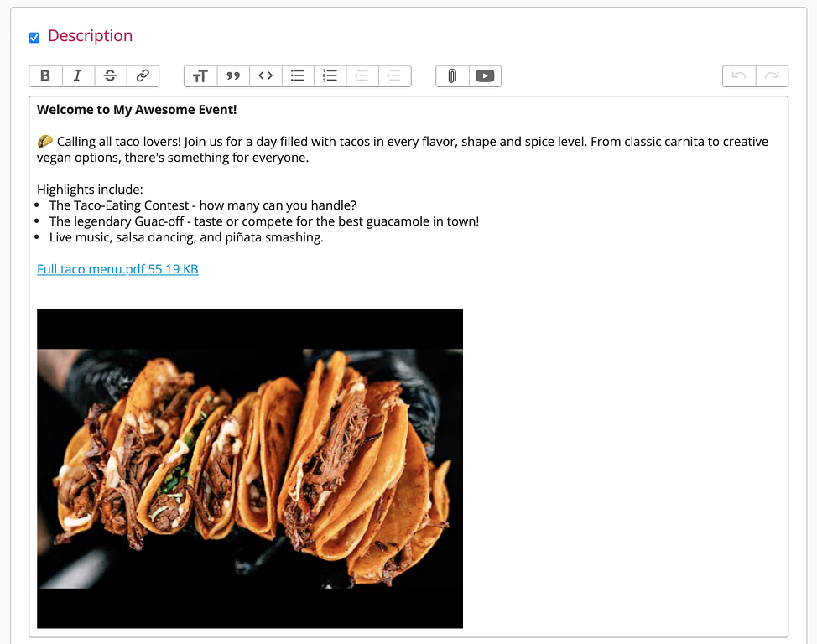Decrease the indent level
Screen dimensions: 817x644
[362, 75]
